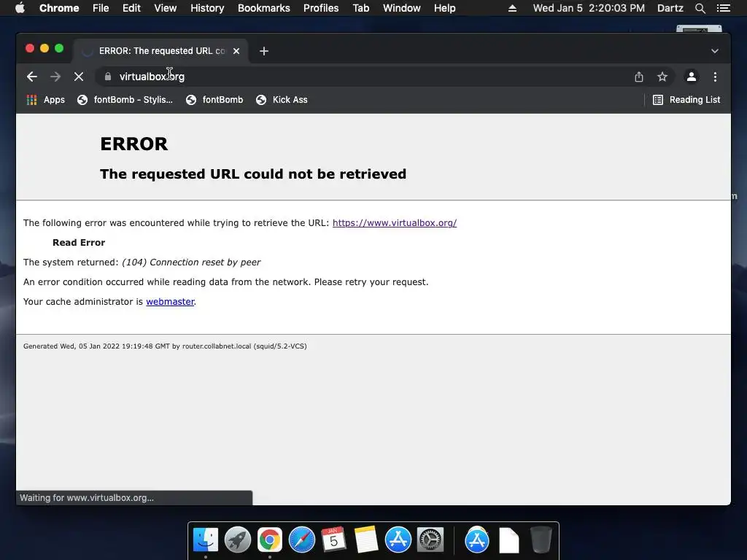Open the View menu

[x=166, y=8]
